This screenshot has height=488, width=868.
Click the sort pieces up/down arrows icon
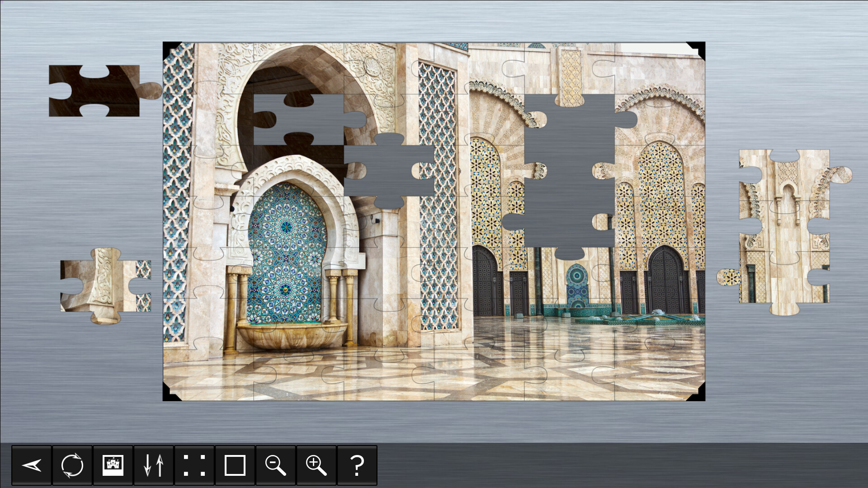pos(154,465)
